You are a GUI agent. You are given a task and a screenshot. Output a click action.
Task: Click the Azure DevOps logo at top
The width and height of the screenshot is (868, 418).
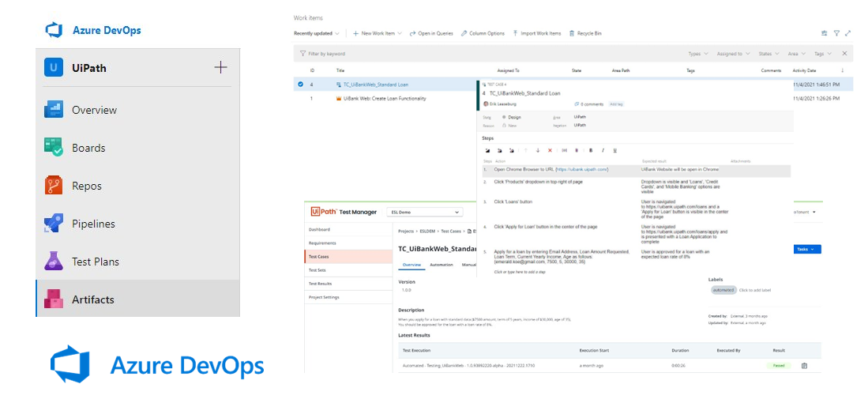(54, 30)
